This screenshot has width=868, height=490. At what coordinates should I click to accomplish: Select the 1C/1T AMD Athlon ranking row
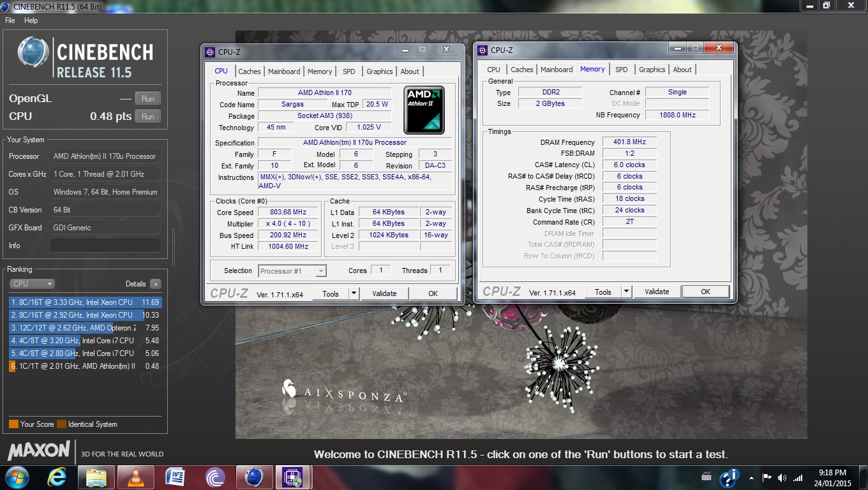[x=85, y=366]
